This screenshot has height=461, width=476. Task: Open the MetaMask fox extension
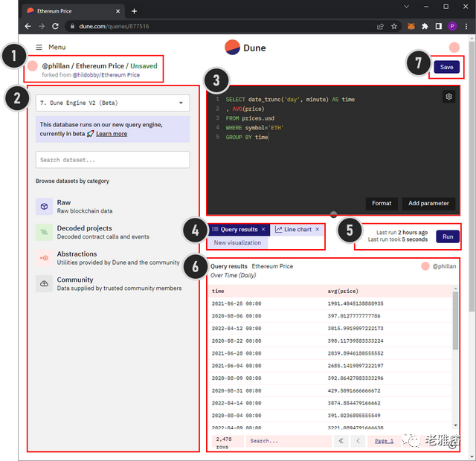pos(411,27)
